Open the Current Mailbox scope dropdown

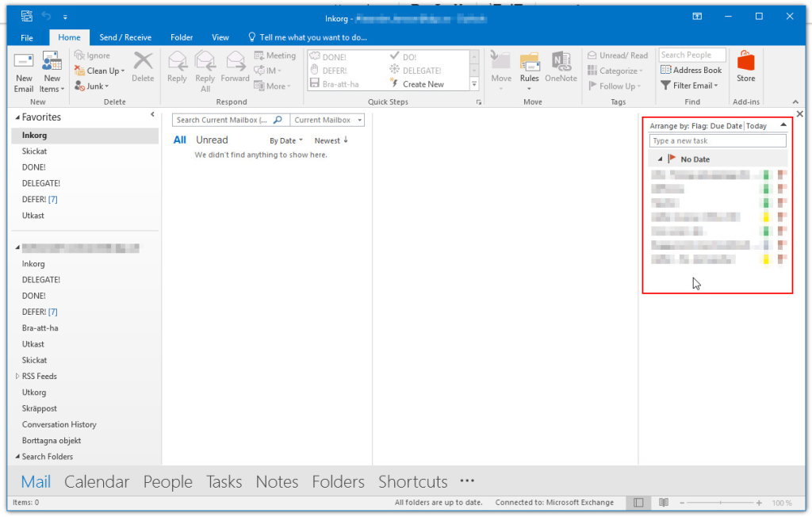click(327, 121)
